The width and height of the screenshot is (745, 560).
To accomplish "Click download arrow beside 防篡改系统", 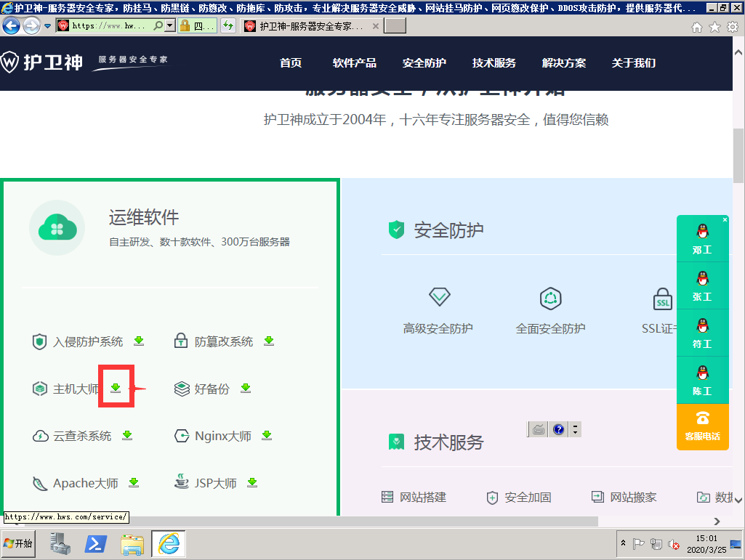I will tap(269, 341).
